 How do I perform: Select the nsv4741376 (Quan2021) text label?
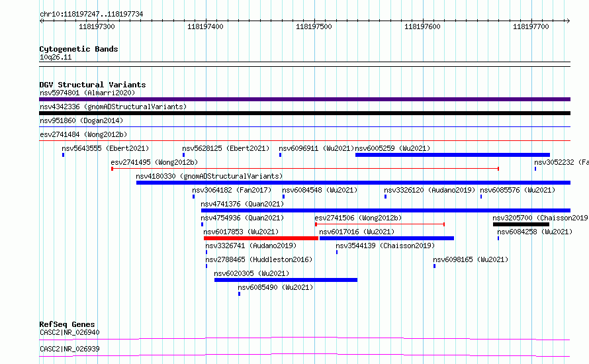click(242, 204)
